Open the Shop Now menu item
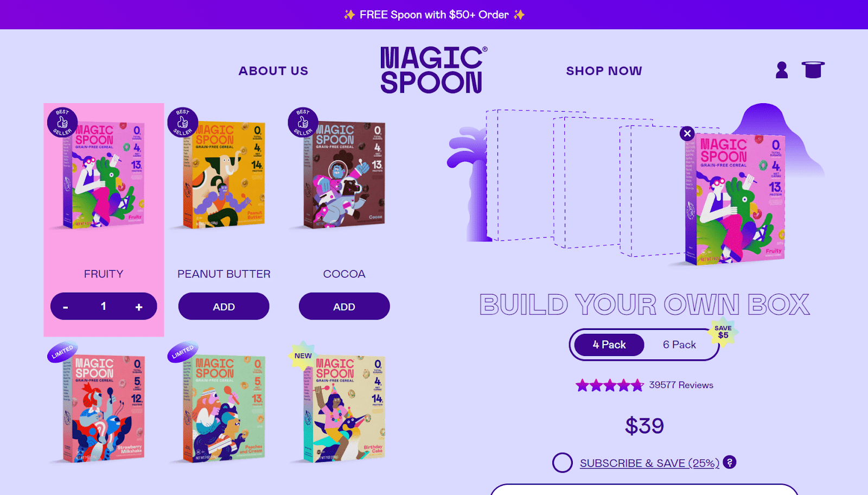The height and width of the screenshot is (495, 868). (x=604, y=71)
